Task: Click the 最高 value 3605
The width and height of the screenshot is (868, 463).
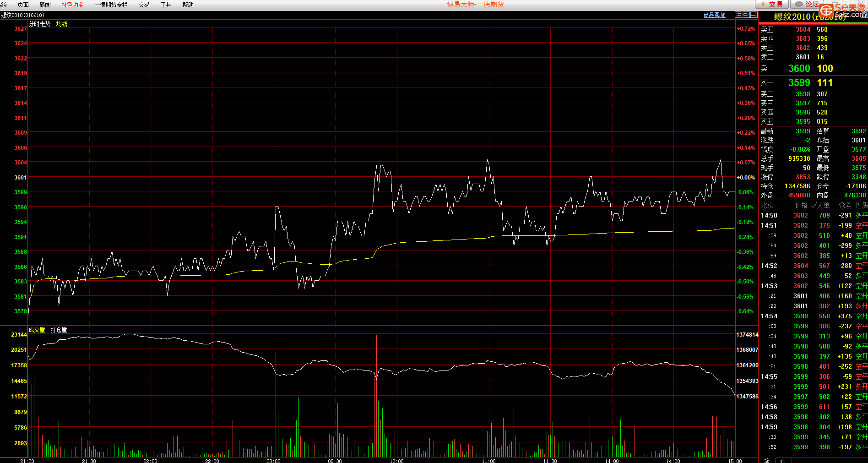Action: click(x=858, y=158)
